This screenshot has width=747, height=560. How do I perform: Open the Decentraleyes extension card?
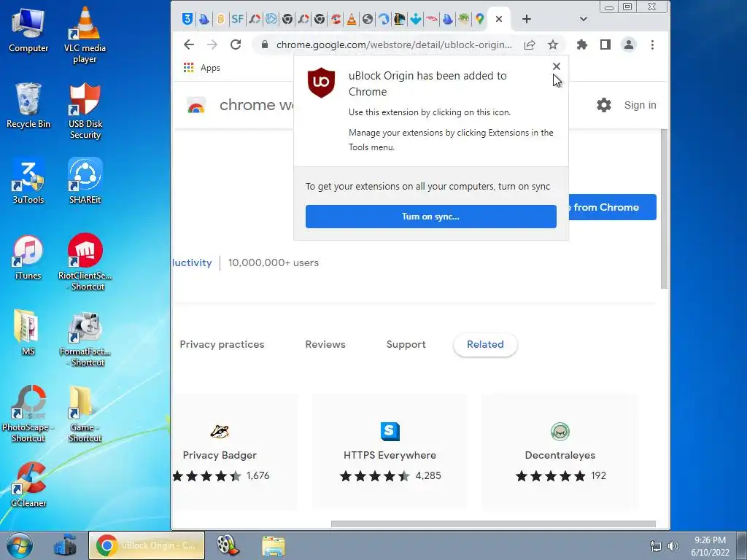(560, 451)
